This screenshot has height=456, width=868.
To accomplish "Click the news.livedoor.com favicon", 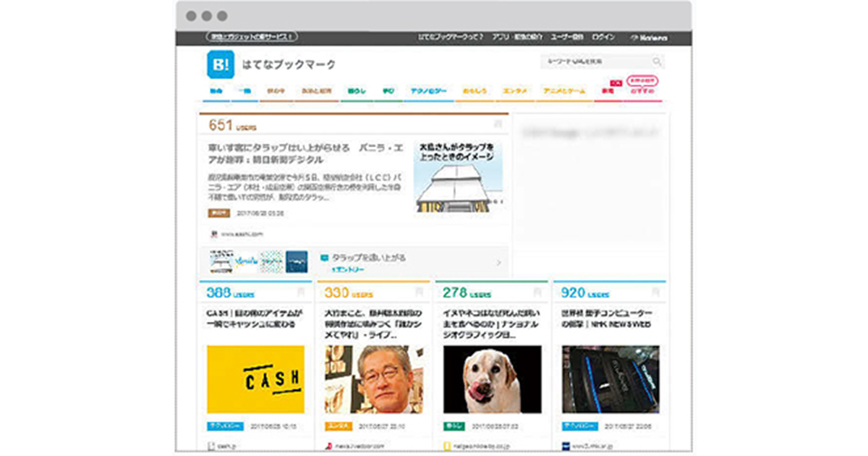I will (330, 447).
